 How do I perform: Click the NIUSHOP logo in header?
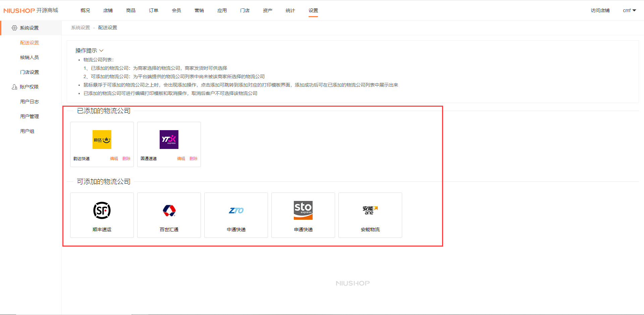[x=31, y=10]
